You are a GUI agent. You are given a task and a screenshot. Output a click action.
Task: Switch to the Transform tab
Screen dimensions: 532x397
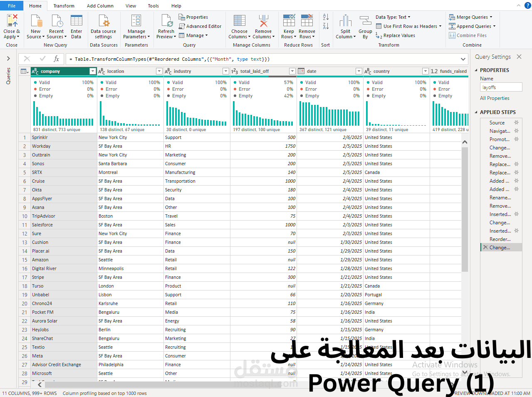pyautogui.click(x=64, y=6)
